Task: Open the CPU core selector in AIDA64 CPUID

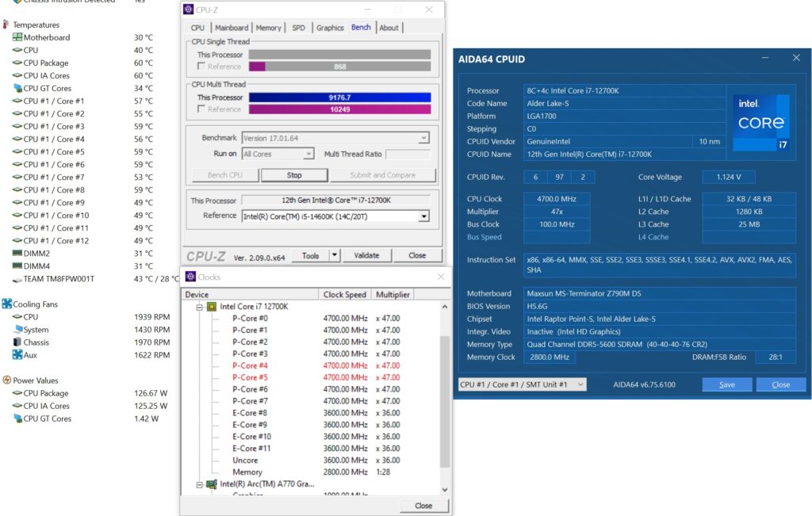Action: tap(522, 384)
